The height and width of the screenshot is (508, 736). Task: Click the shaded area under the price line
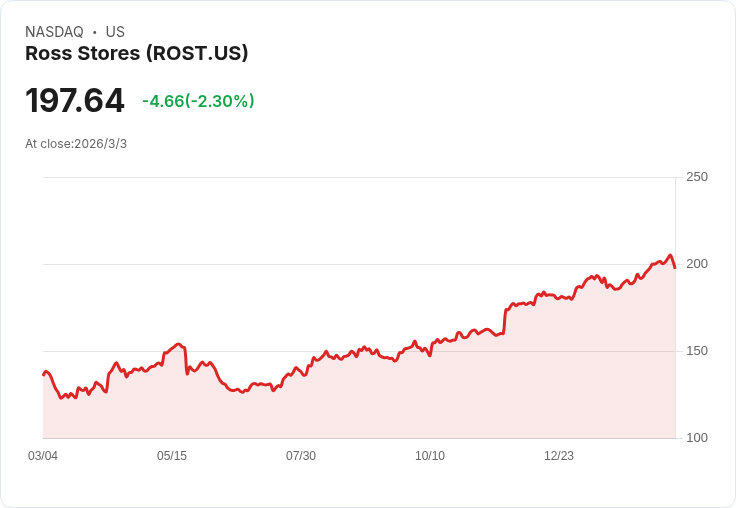pyautogui.click(x=400, y=400)
